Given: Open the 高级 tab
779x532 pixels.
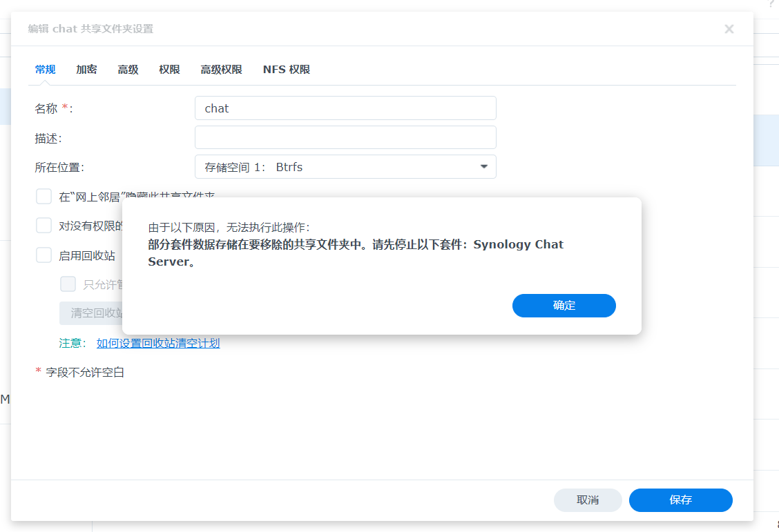Looking at the screenshot, I should (x=128, y=70).
